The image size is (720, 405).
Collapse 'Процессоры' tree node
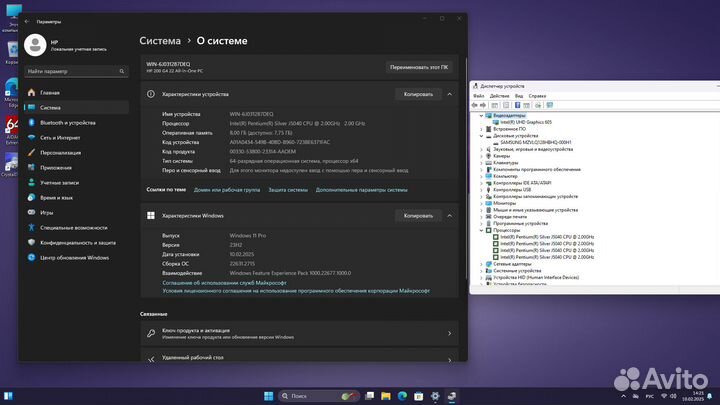(481, 230)
